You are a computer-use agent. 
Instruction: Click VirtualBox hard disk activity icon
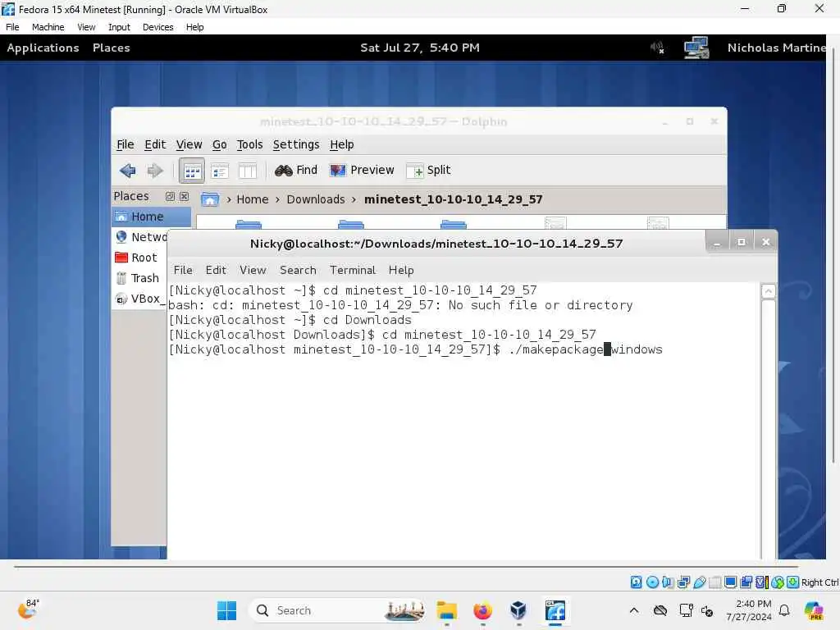pos(636,582)
